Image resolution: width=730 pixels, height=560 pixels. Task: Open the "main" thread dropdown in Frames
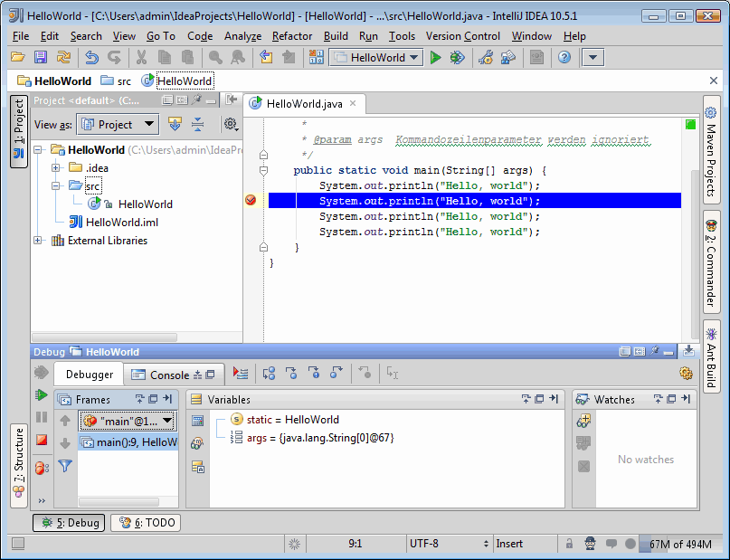click(x=128, y=422)
